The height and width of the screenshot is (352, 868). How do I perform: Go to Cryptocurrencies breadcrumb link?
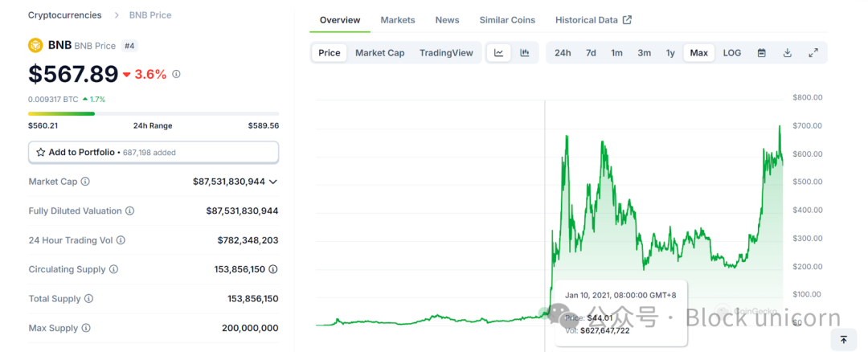tap(65, 15)
